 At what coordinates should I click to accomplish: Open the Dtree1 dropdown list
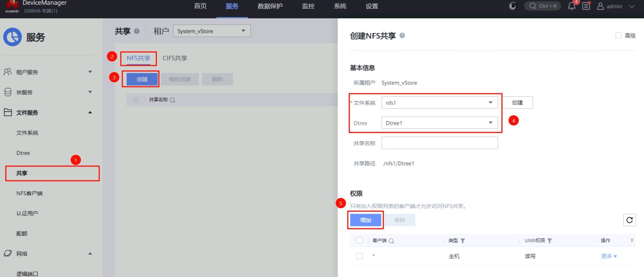click(x=439, y=123)
